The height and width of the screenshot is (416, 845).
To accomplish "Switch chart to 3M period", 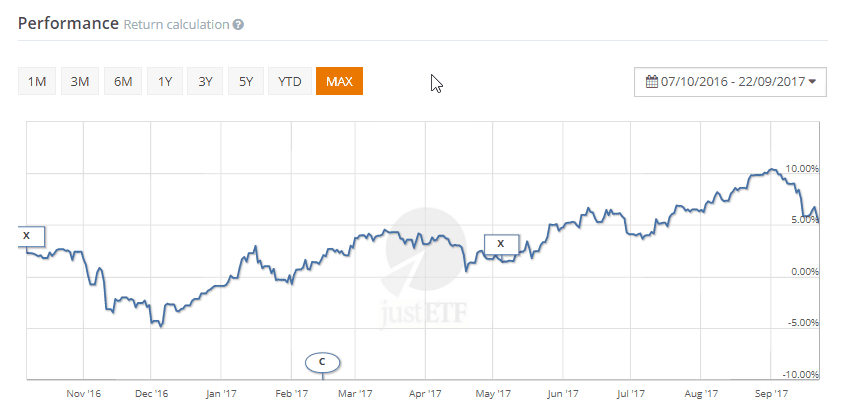I will [x=79, y=81].
